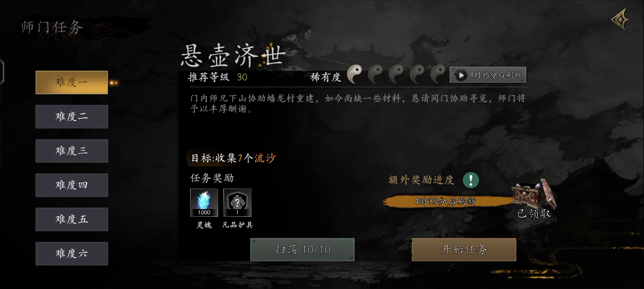Click the 4时35分后刷新 refresh button
Screen dimensions: 644x289
click(x=488, y=75)
